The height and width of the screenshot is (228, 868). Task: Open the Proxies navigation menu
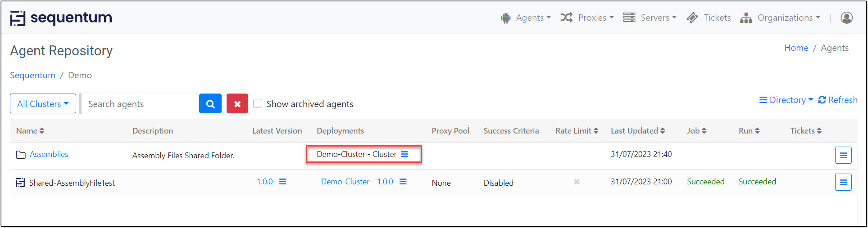click(x=587, y=18)
